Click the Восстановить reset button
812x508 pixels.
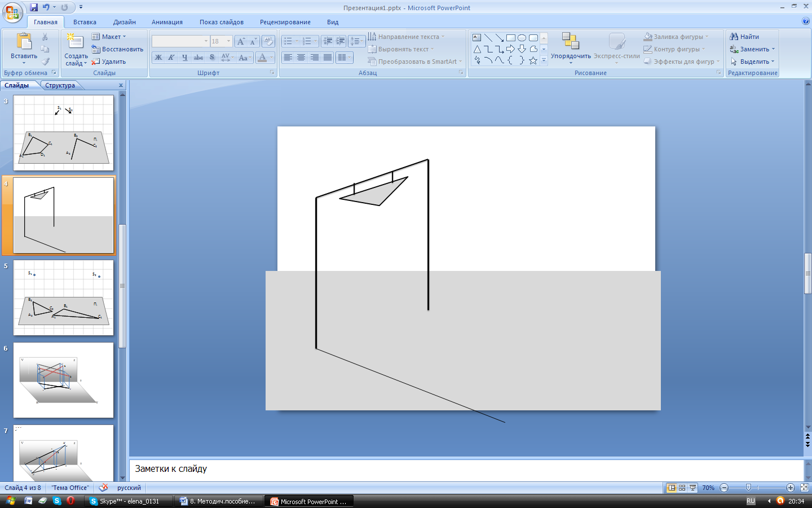[117, 49]
